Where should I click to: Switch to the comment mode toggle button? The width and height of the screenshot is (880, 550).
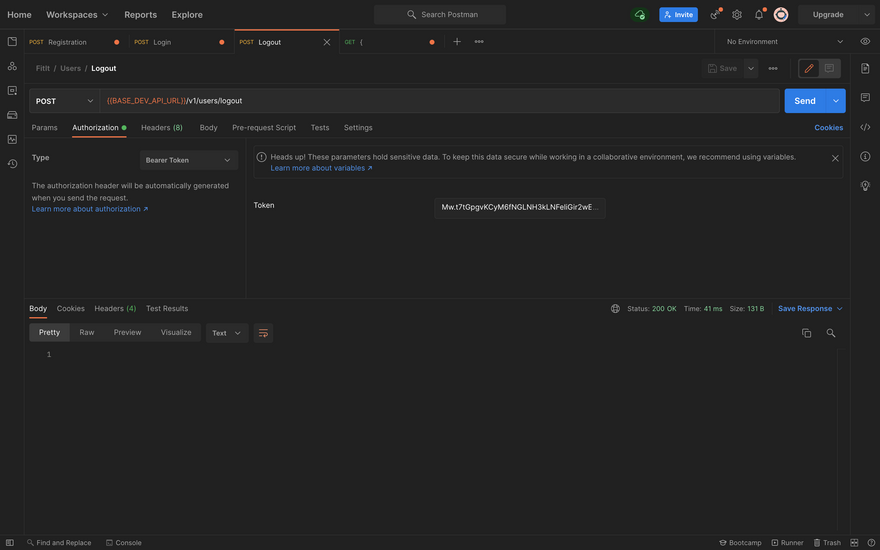[829, 68]
